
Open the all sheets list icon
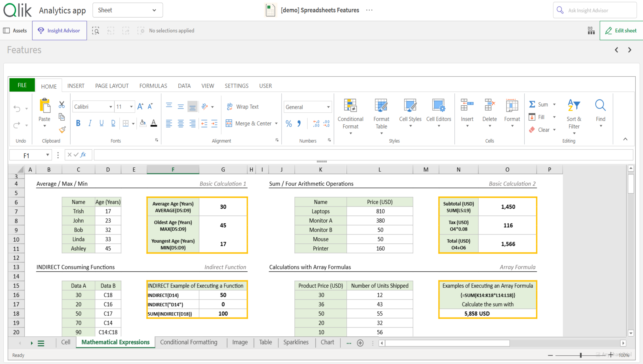click(x=41, y=343)
